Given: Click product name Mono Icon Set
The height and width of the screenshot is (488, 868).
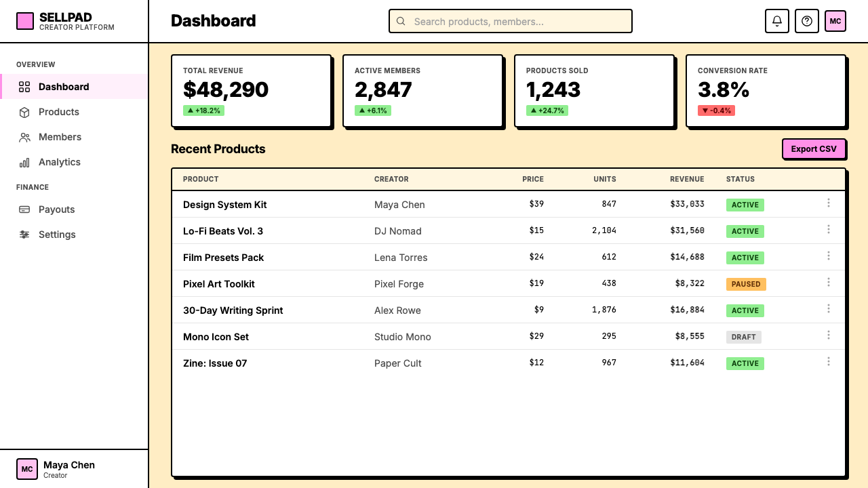Looking at the screenshot, I should point(216,337).
